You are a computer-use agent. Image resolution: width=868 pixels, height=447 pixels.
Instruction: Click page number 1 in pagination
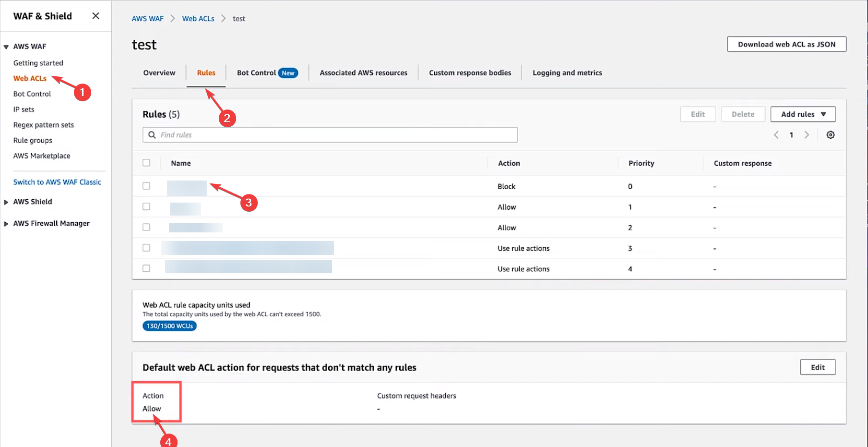coord(791,135)
